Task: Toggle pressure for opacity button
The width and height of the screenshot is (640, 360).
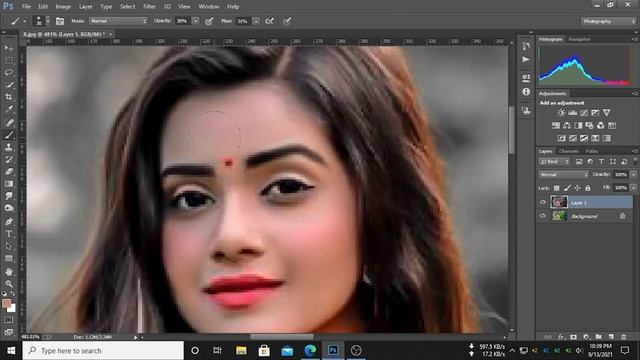Action: click(x=209, y=21)
